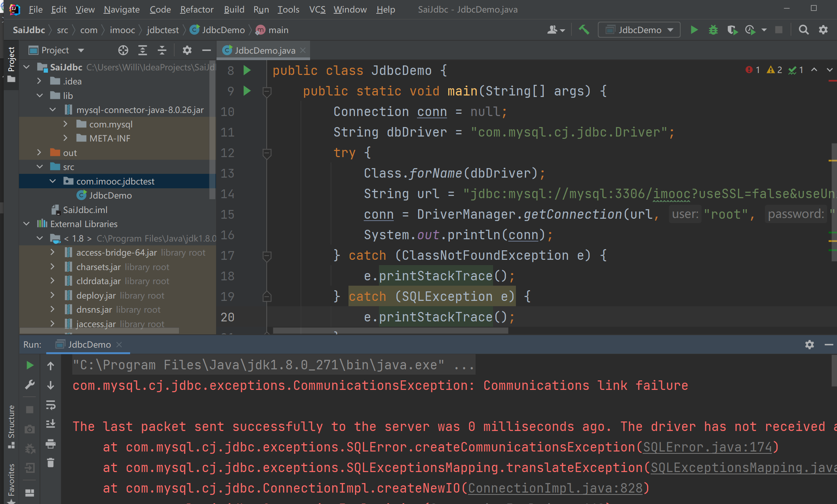The height and width of the screenshot is (504, 837).
Task: Click the Stop square icon in toolbar
Action: tap(779, 30)
